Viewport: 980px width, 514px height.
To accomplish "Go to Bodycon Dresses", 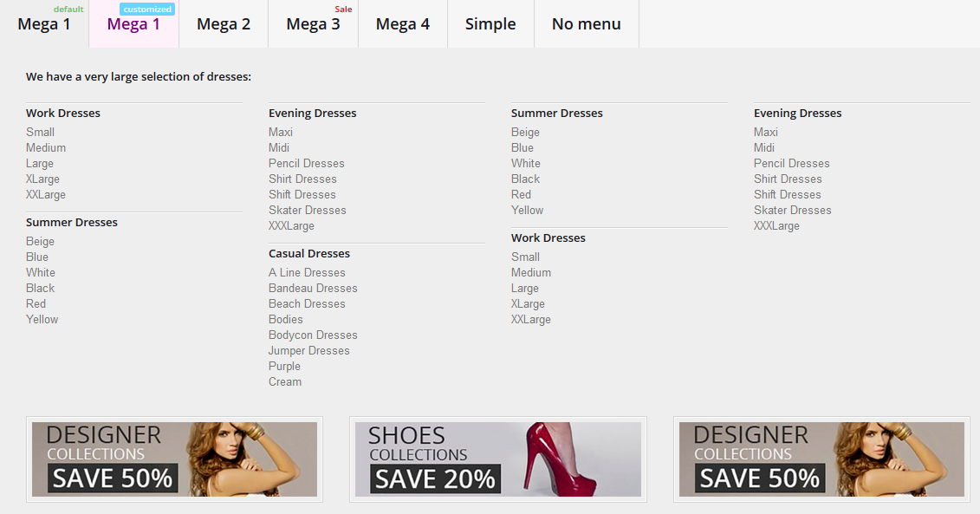I will 313,335.
